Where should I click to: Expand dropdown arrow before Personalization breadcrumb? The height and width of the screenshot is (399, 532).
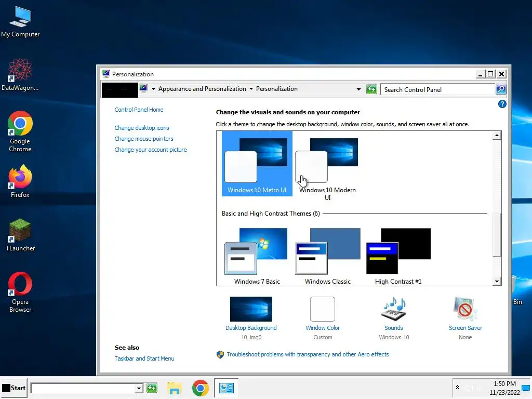pyautogui.click(x=251, y=89)
